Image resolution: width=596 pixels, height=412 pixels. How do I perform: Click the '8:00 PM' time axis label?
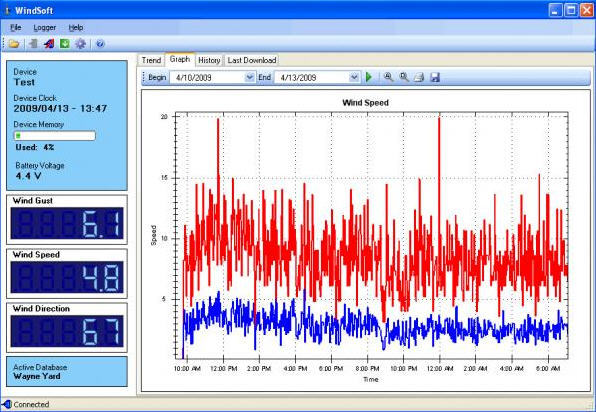(367, 369)
